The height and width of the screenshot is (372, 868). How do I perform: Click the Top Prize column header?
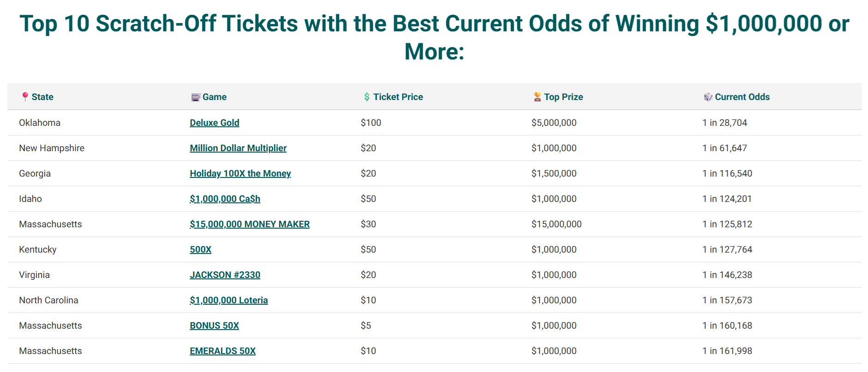[x=563, y=97]
